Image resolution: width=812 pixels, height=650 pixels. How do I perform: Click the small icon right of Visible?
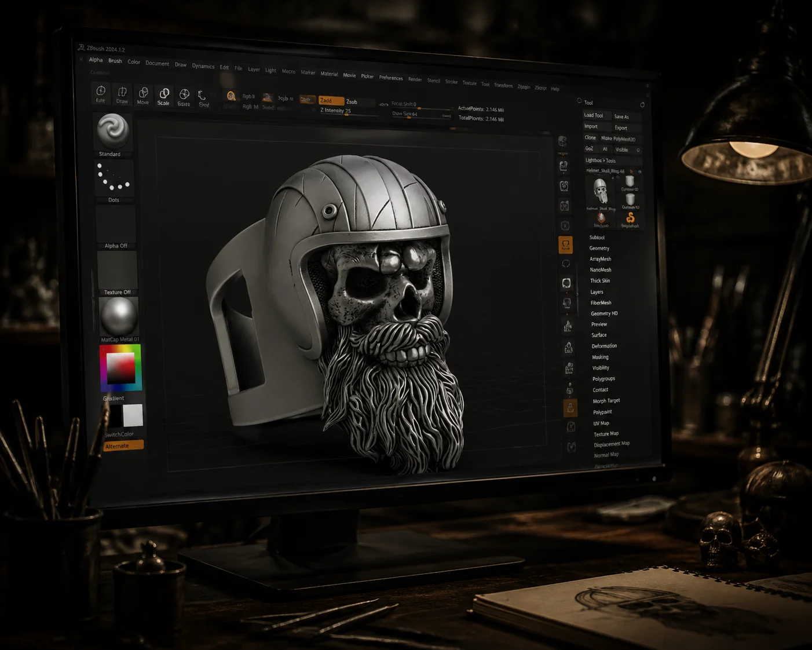(x=638, y=150)
